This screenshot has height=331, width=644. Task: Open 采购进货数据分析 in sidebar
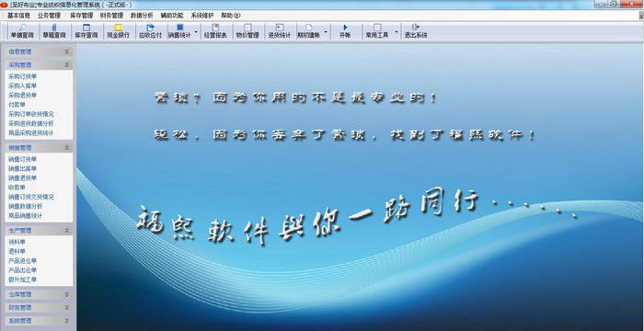31,123
